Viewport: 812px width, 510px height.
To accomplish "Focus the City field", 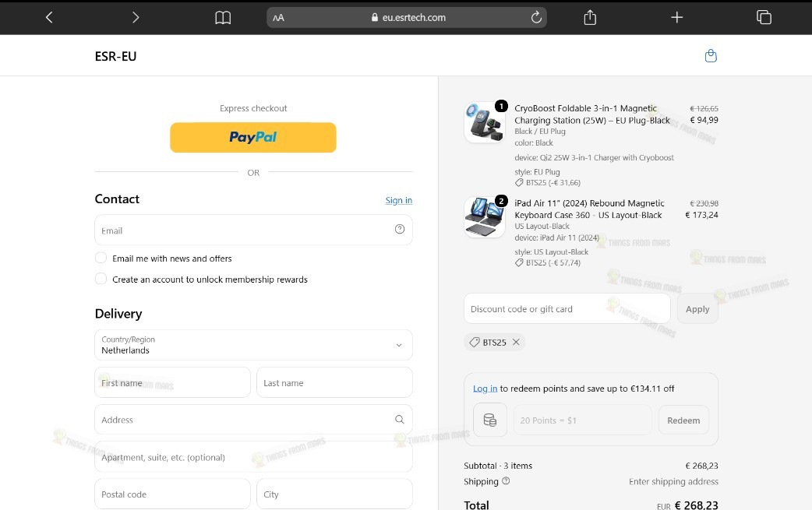I will point(334,494).
